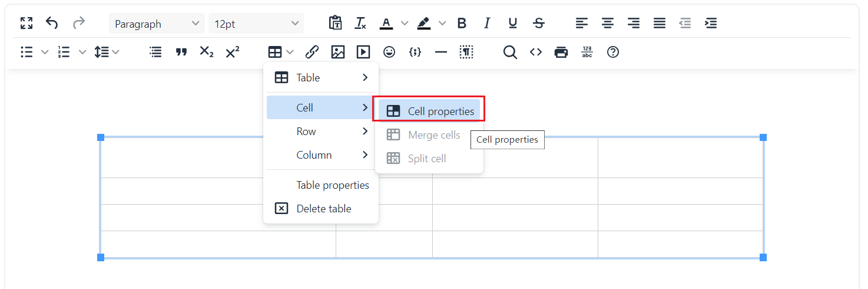Collapse the table menu dropdown arrow
The width and height of the screenshot is (868, 289).
[290, 52]
